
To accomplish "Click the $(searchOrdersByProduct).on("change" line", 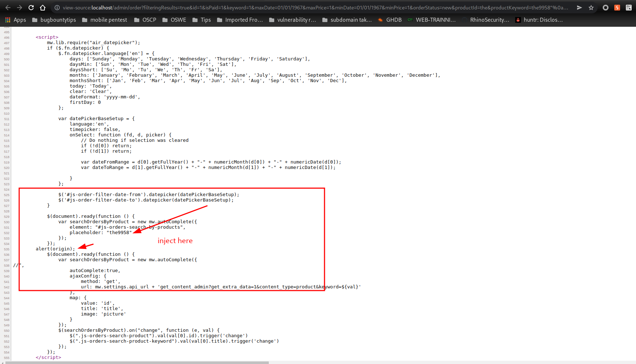I will [139, 330].
